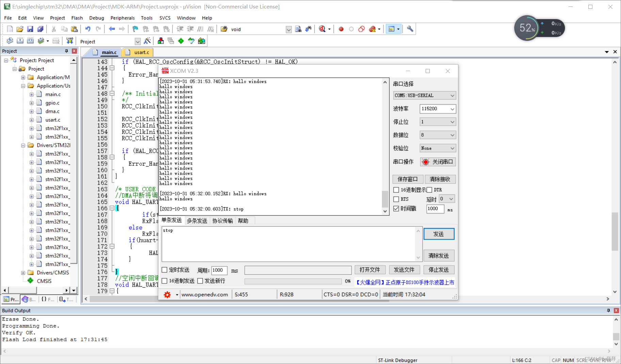The height and width of the screenshot is (364, 621).
Task: Pin the Build Output panel
Action: (x=608, y=310)
